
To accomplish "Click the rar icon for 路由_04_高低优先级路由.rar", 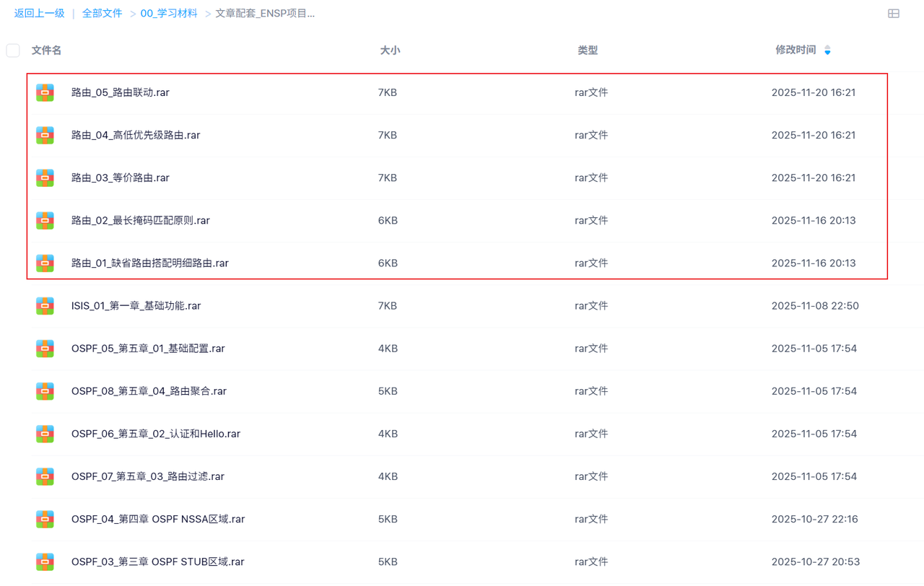I will pos(45,135).
